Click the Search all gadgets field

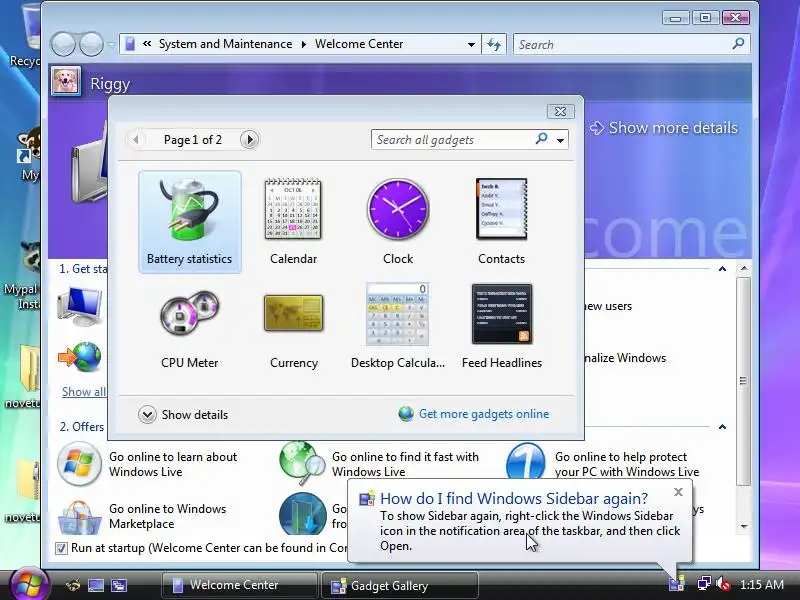coord(453,140)
